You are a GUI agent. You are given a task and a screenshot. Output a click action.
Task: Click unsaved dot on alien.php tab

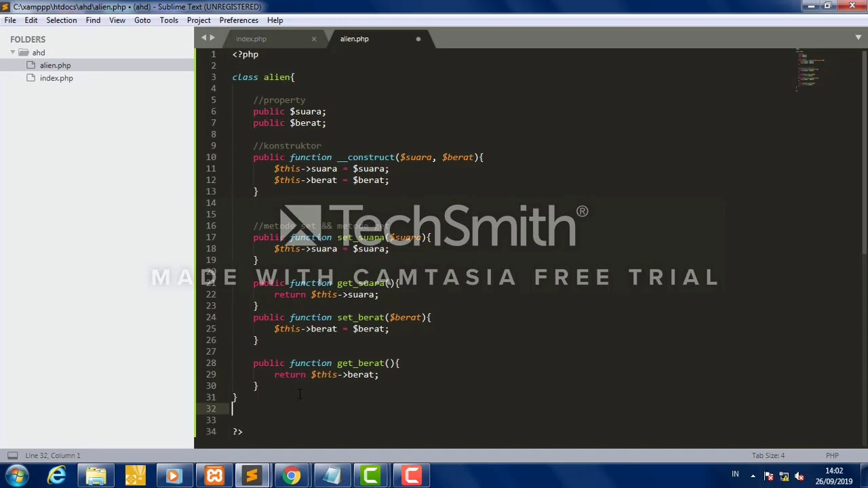(x=418, y=39)
